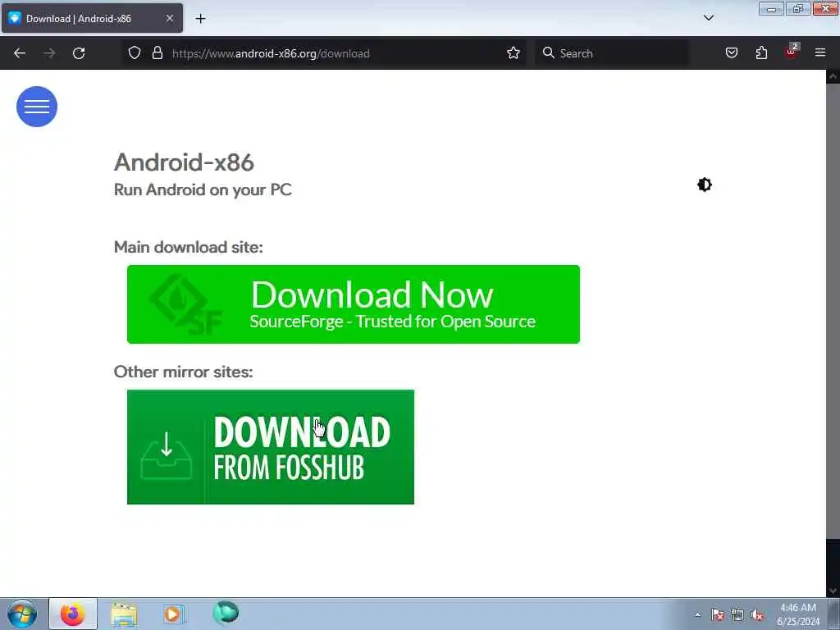Click the muted volume tray icon
The image size is (840, 630).
point(757,615)
